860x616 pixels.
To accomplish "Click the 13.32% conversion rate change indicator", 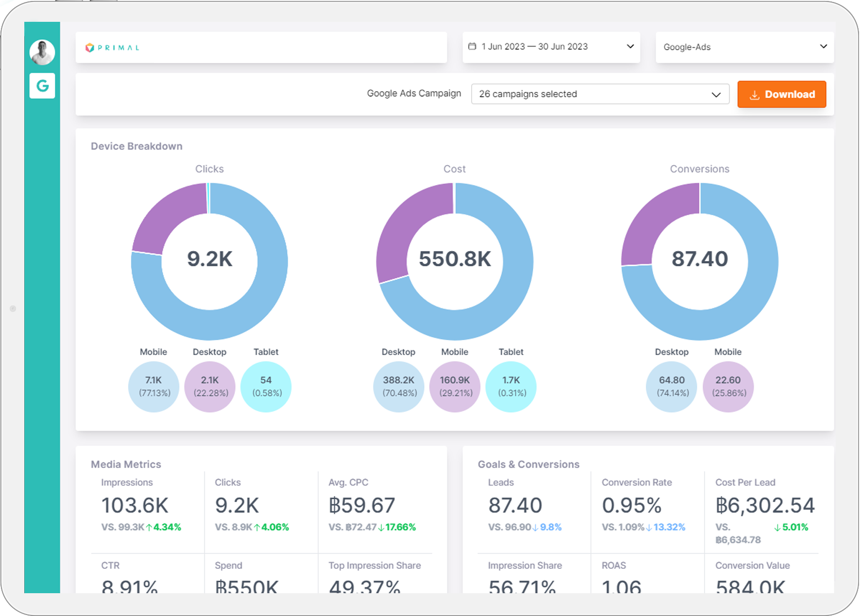I will coord(665,527).
